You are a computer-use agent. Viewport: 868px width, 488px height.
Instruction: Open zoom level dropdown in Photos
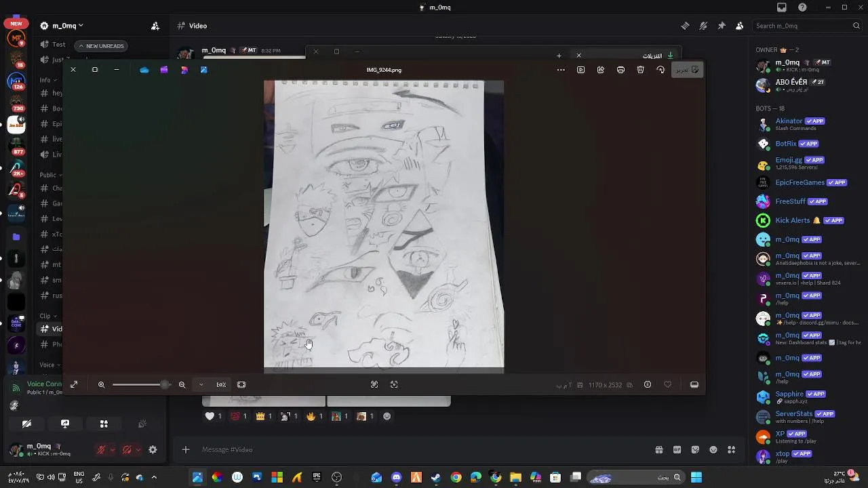coord(201,384)
